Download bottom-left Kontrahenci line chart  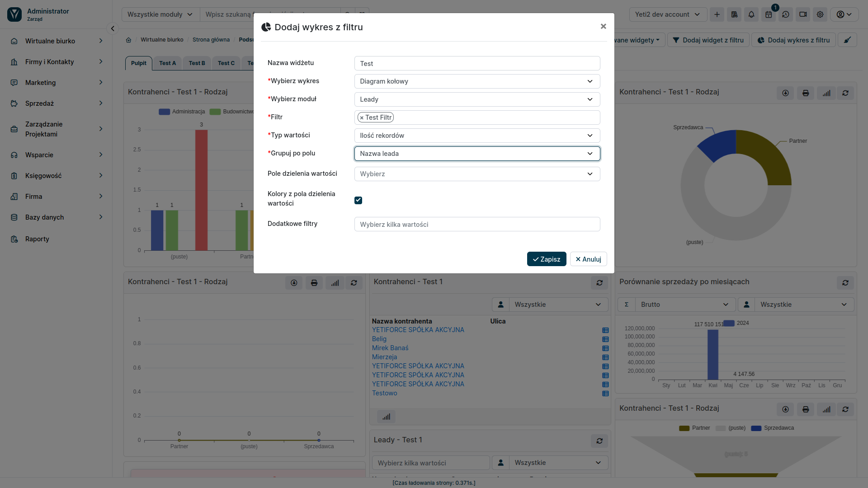(x=294, y=283)
